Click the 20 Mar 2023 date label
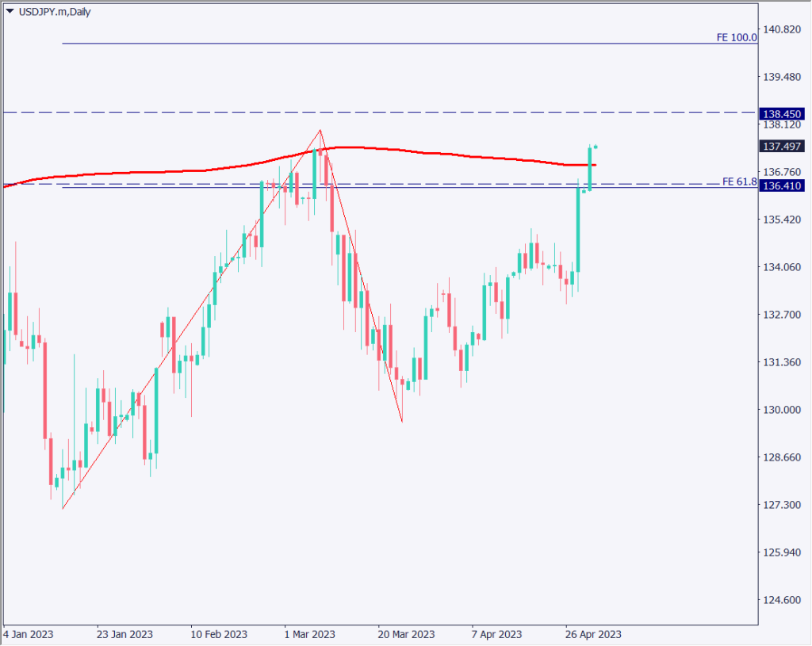Viewport: 812px width, 646px height. [406, 634]
